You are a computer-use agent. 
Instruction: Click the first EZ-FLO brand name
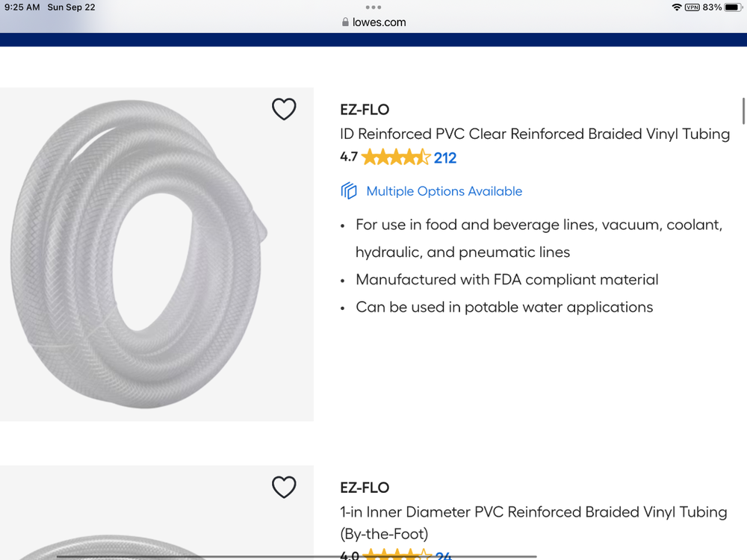pyautogui.click(x=365, y=110)
